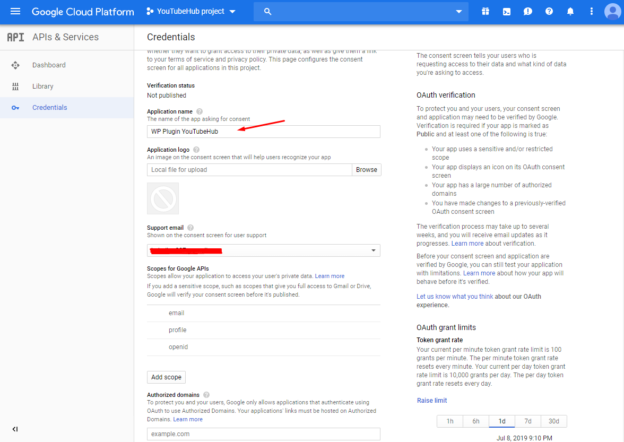This screenshot has width=624, height=442.
Task: Open the notifications bell
Action: pos(570,11)
